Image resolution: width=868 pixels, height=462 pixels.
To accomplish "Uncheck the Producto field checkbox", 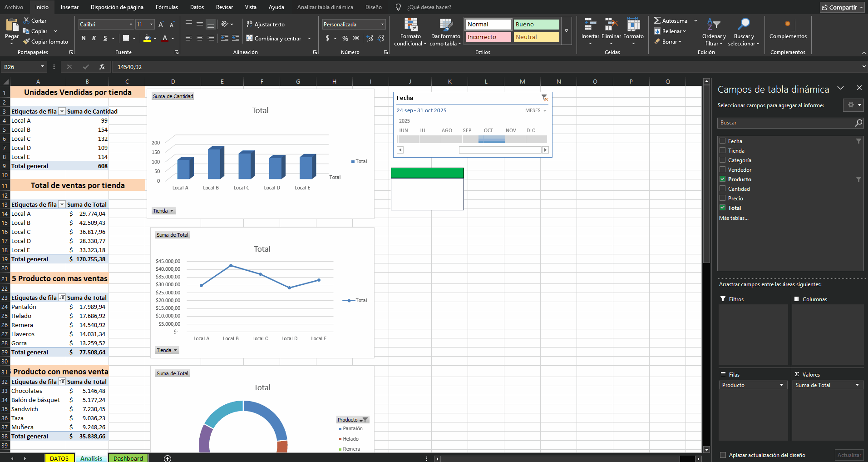I will 722,179.
